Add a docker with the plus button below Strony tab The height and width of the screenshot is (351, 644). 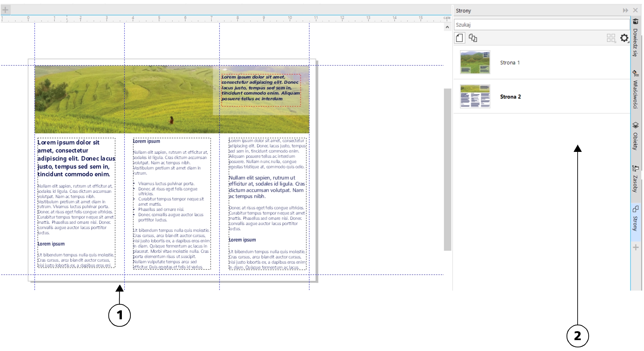coord(635,247)
